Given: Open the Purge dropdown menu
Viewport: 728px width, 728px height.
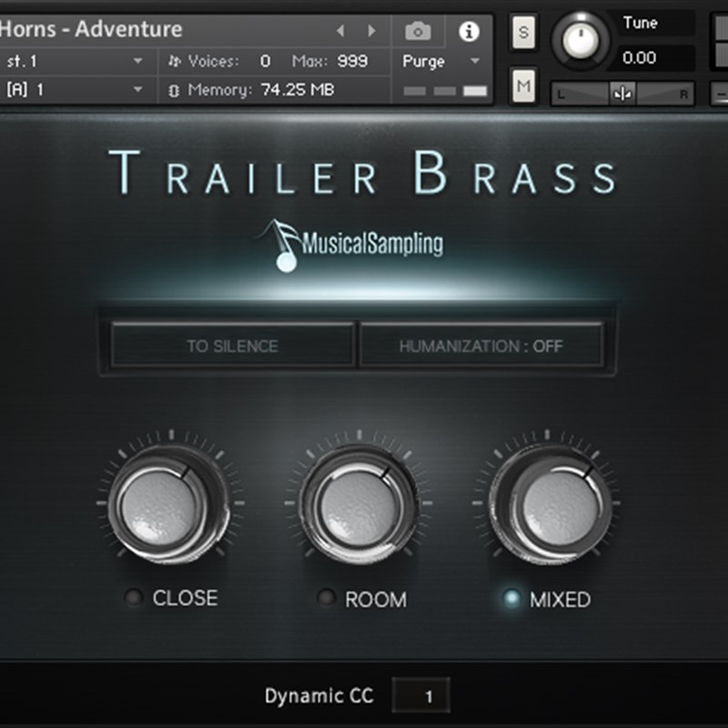Looking at the screenshot, I should coord(440,61).
